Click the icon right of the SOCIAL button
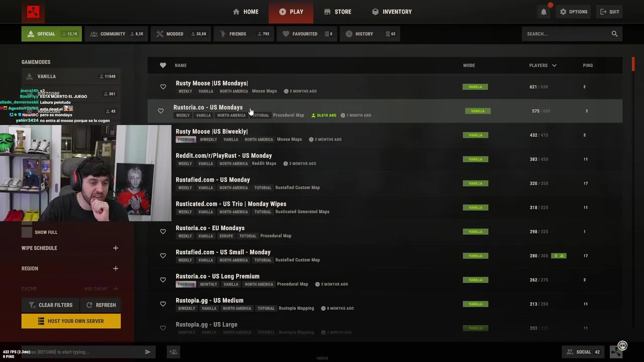Screen dimensions: 644x362 click(x=616, y=352)
